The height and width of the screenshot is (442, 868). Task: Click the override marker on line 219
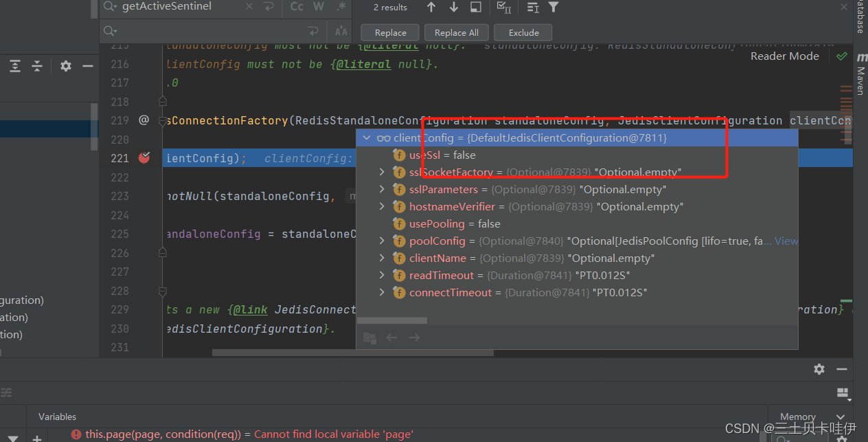click(x=144, y=120)
